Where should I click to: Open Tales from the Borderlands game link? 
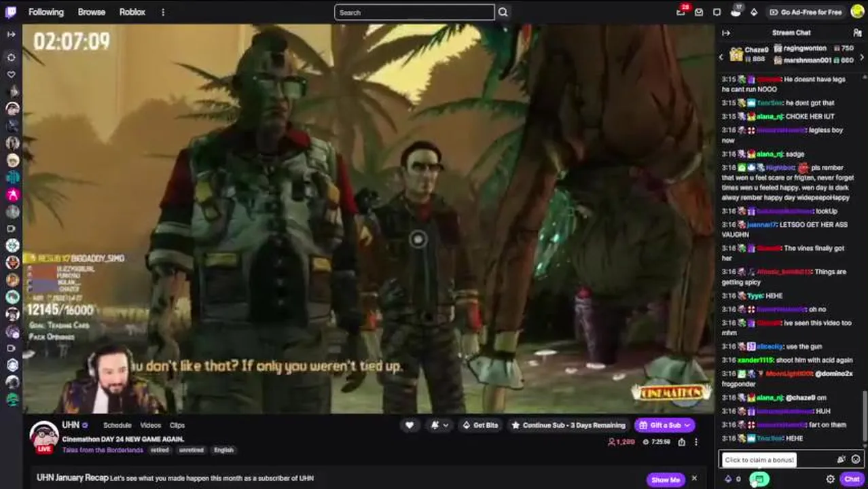pos(103,450)
